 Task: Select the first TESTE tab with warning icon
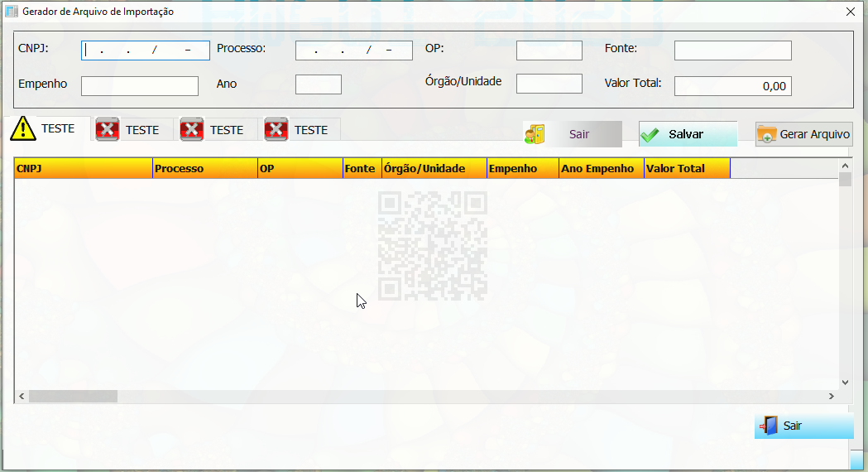coord(49,128)
